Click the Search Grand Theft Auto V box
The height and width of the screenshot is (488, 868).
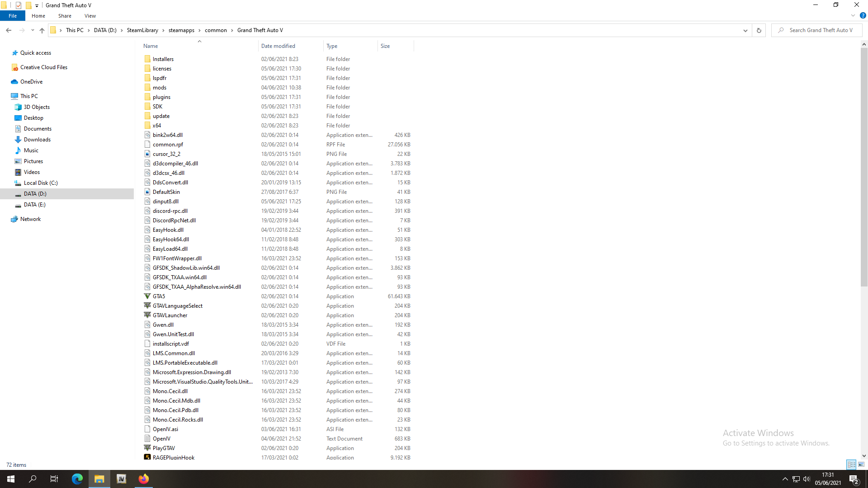821,30
